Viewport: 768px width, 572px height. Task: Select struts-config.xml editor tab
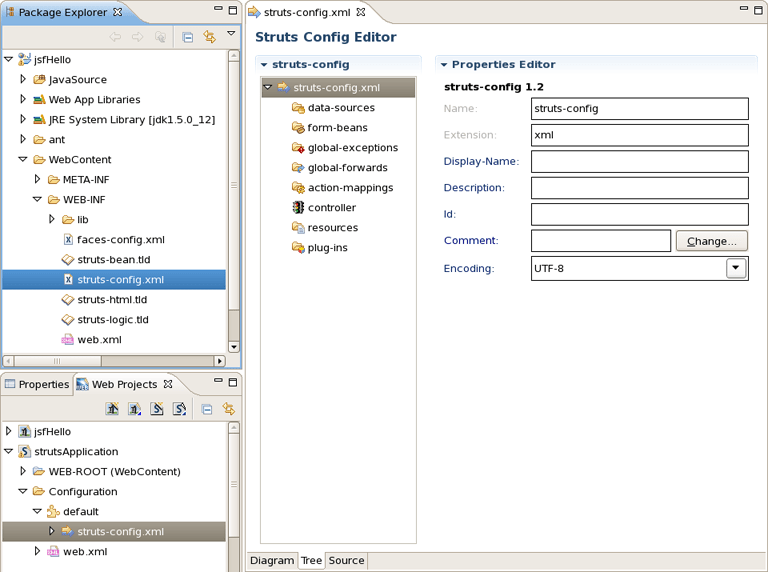307,12
